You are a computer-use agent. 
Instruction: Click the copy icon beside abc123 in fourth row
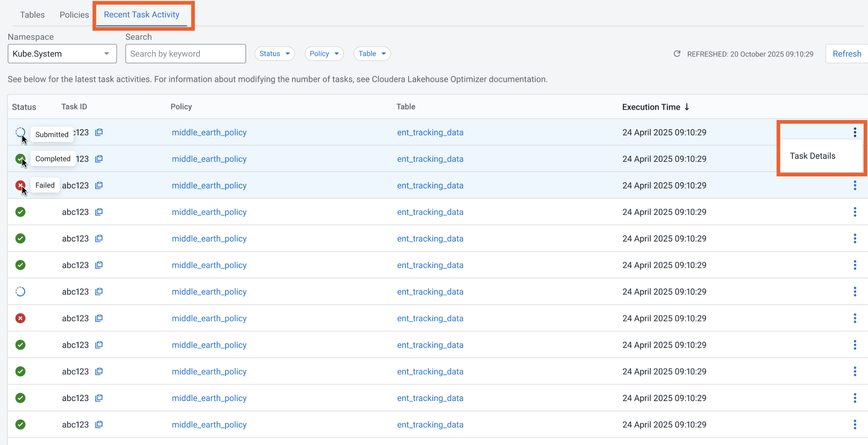pyautogui.click(x=98, y=212)
